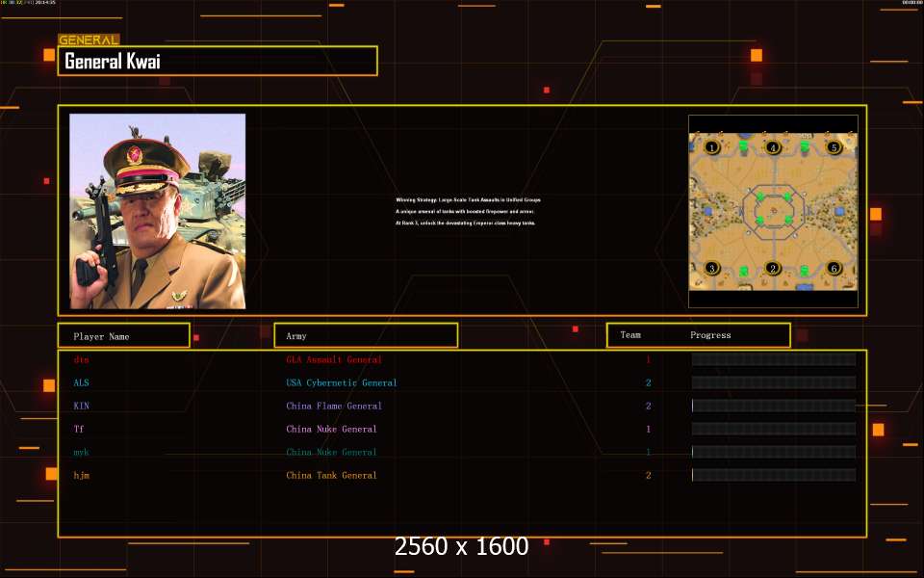Click the Player Name column header

click(x=124, y=335)
